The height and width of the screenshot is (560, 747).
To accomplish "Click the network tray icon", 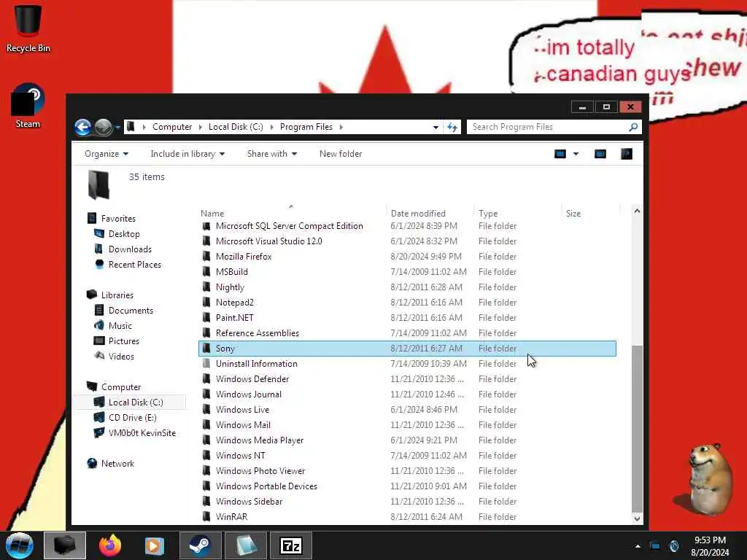I will tap(655, 546).
